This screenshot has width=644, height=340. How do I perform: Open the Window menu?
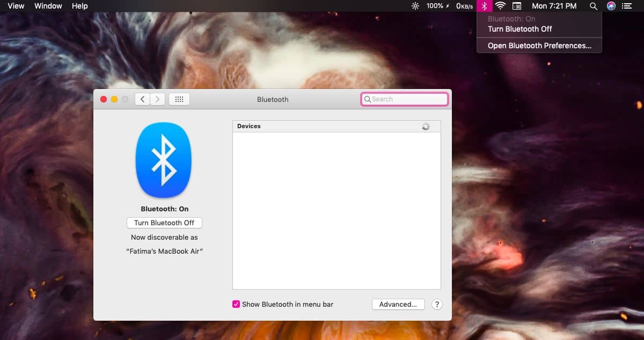[x=48, y=6]
